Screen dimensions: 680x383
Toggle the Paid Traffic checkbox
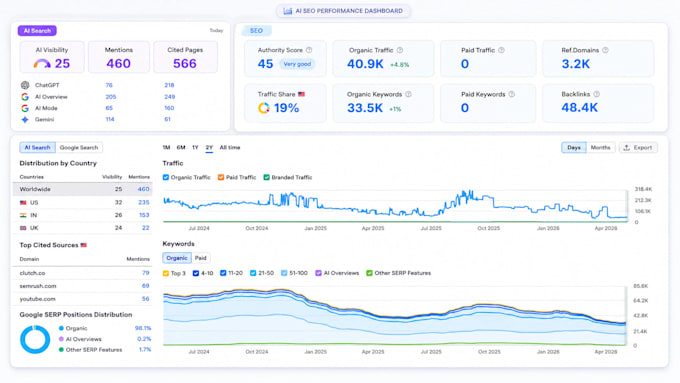coord(221,177)
